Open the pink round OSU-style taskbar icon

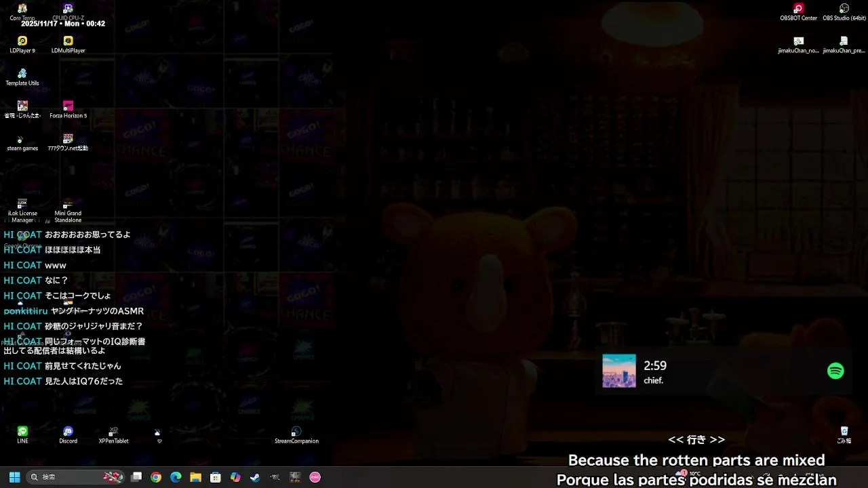coord(315,477)
